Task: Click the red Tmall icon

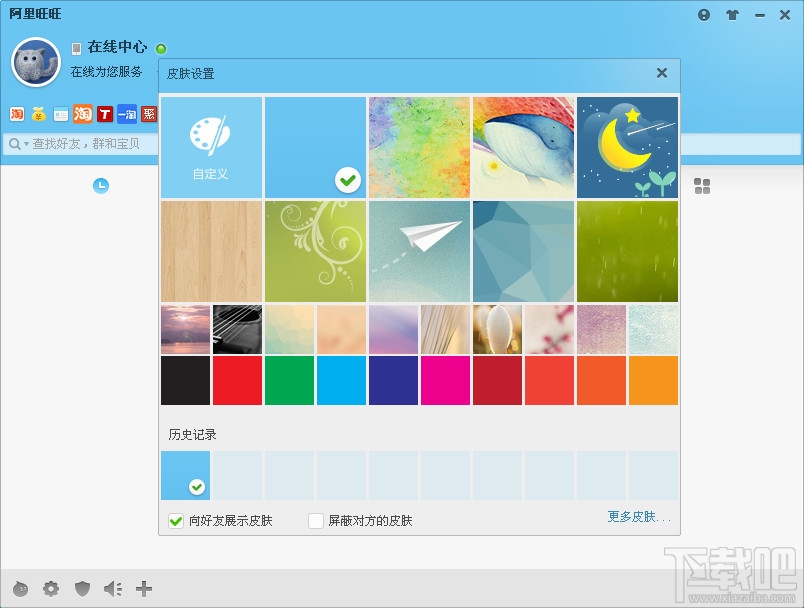Action: point(106,114)
